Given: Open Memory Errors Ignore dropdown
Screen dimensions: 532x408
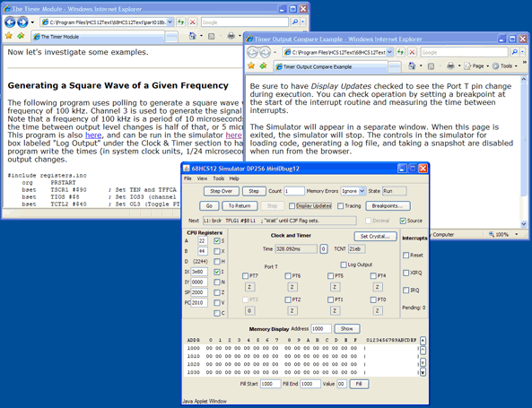Looking at the screenshot, I should (x=362, y=191).
